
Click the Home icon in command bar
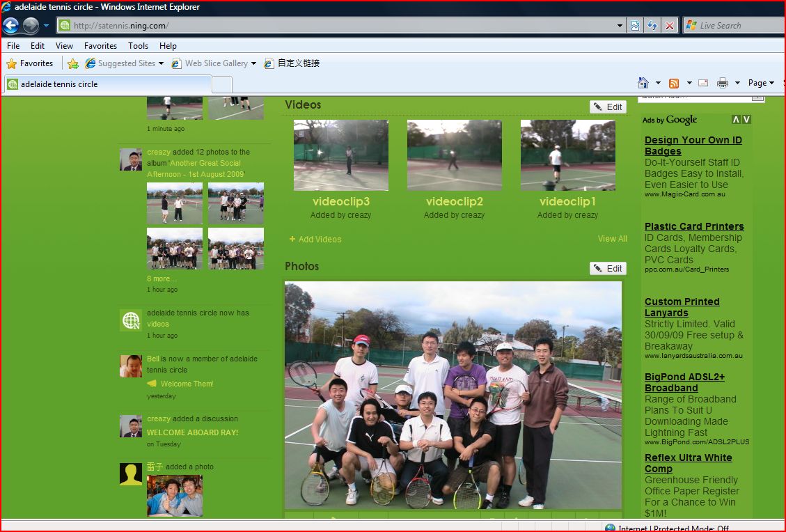643,83
